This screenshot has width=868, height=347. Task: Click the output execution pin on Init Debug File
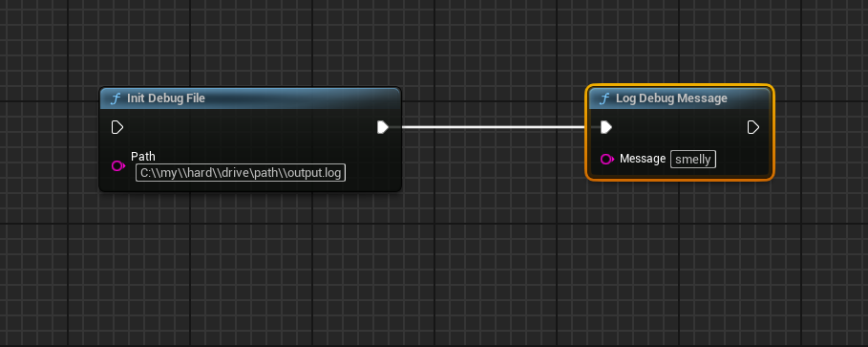point(383,127)
